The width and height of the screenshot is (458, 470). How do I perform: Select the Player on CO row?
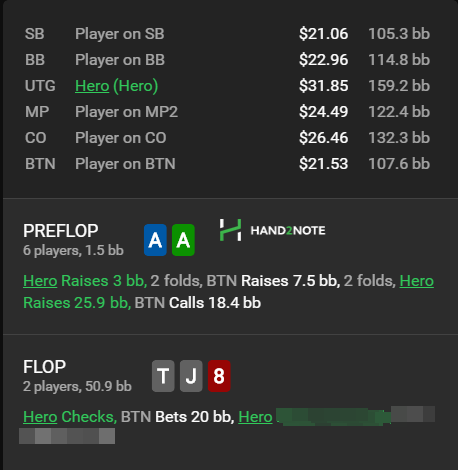coord(227,138)
